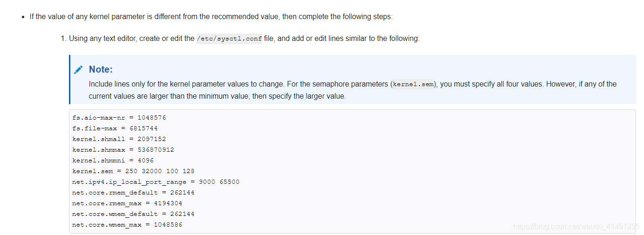Click the net.core.wmem_max = 1048586 line
Image resolution: width=644 pixels, height=235 pixels.
coord(127,225)
